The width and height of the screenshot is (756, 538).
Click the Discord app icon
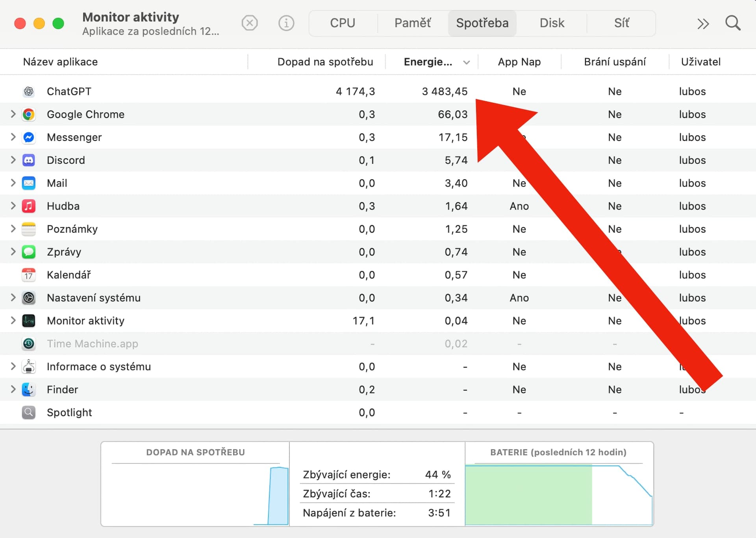pyautogui.click(x=29, y=160)
